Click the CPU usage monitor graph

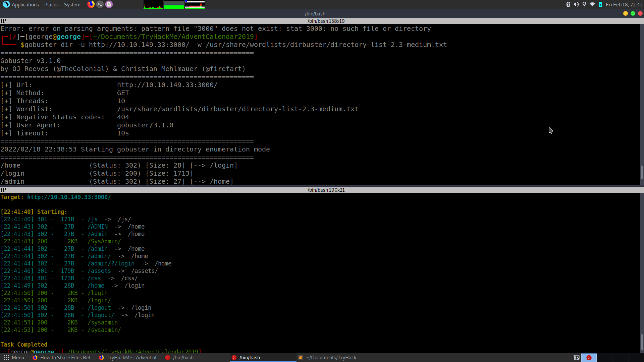(153, 5)
